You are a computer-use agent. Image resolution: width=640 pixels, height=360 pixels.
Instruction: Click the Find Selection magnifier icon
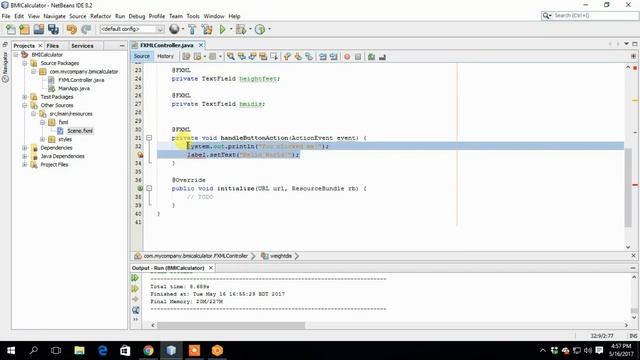(231, 57)
